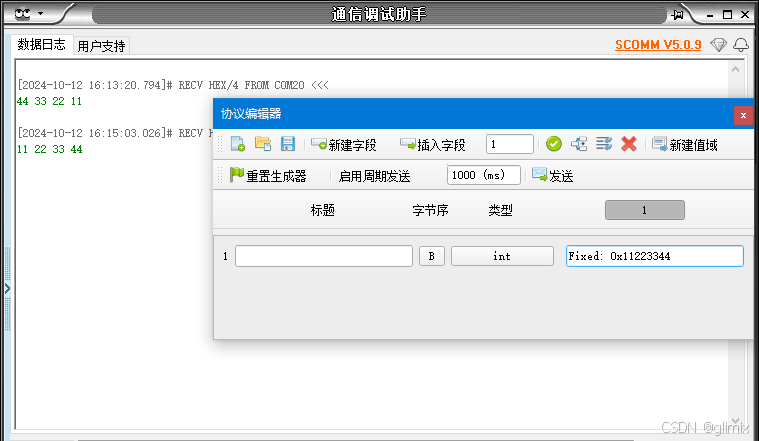Click 发送 envelope button to send

click(553, 175)
